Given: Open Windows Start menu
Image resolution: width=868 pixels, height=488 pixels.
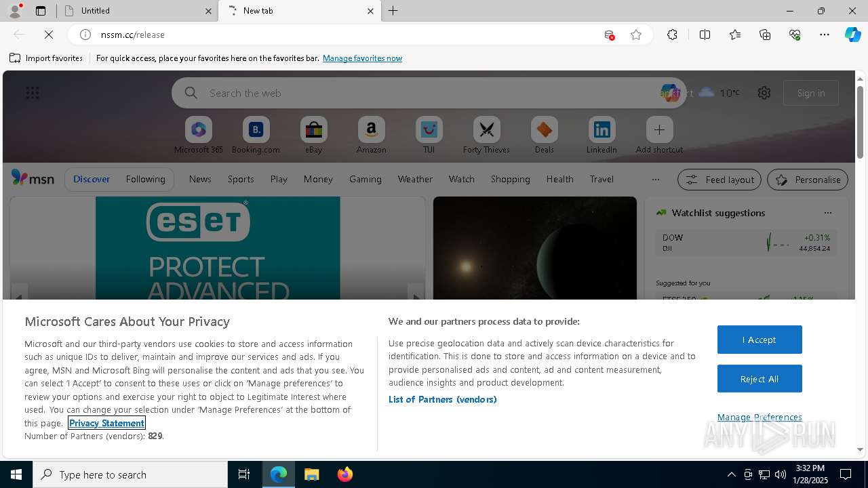Looking at the screenshot, I should coord(16,474).
